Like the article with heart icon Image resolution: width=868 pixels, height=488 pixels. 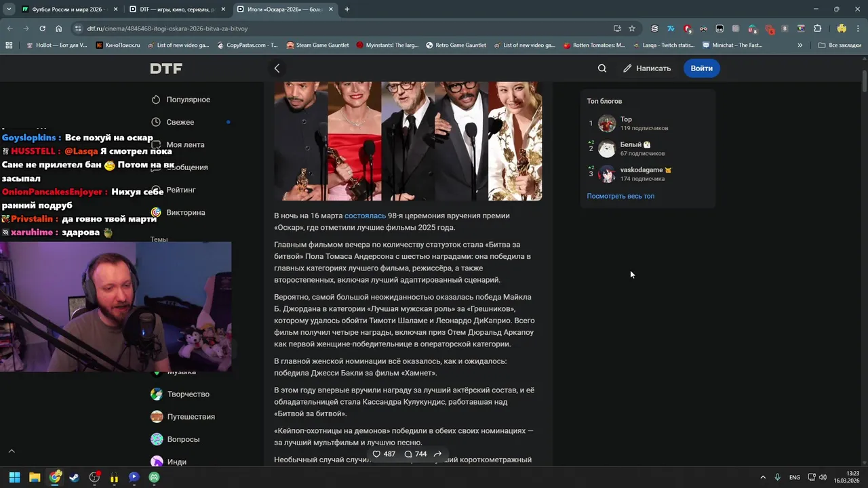point(376,454)
